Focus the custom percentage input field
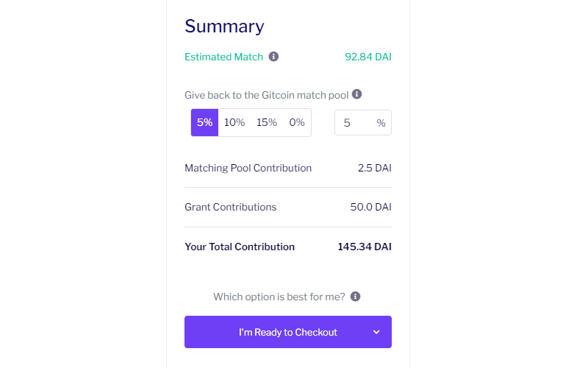This screenshot has height=368, width=588. click(x=363, y=122)
